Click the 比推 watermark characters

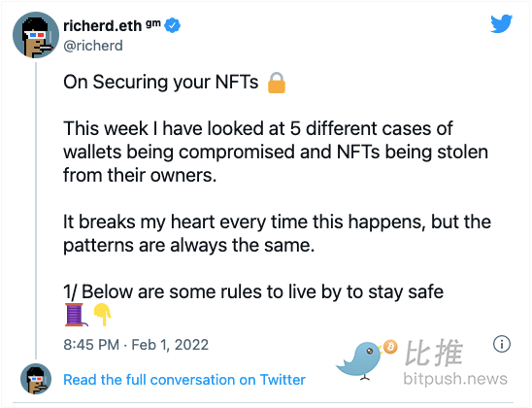coord(433,353)
